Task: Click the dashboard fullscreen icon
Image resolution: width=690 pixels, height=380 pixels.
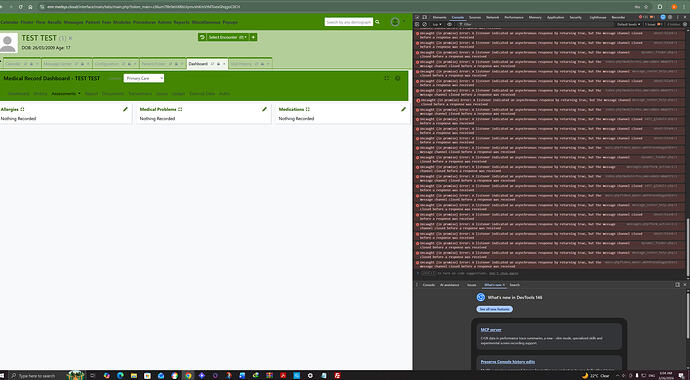Action: coord(386,78)
